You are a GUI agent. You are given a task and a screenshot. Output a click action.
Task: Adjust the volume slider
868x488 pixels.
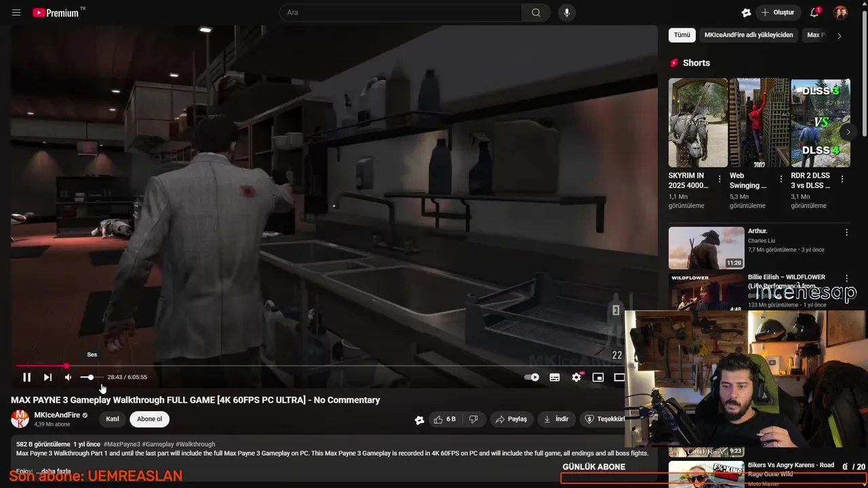91,378
